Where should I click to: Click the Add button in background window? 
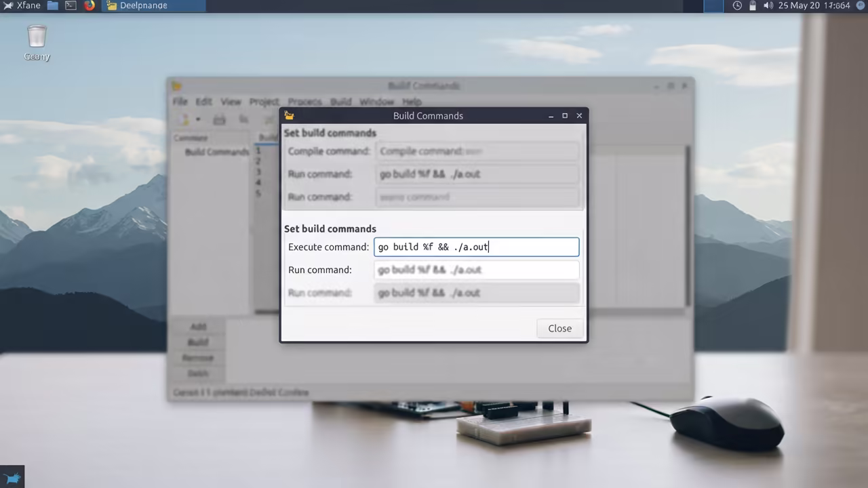pos(198,327)
